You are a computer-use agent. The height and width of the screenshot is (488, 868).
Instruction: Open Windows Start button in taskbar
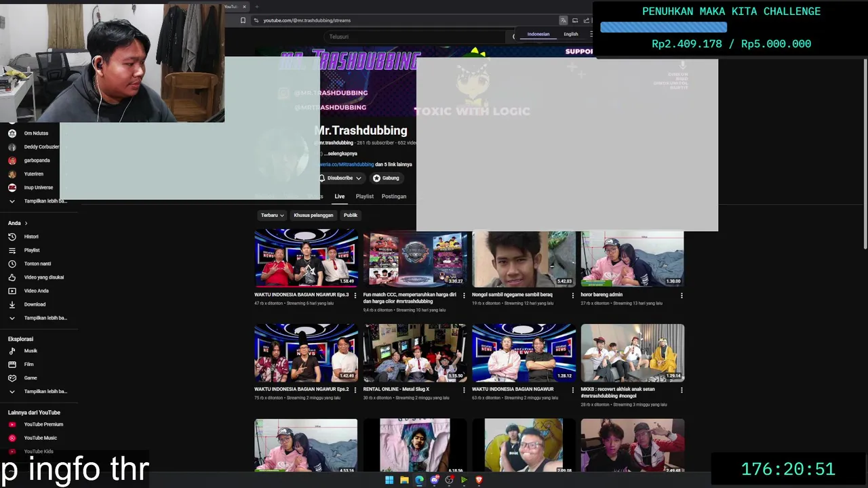389,480
